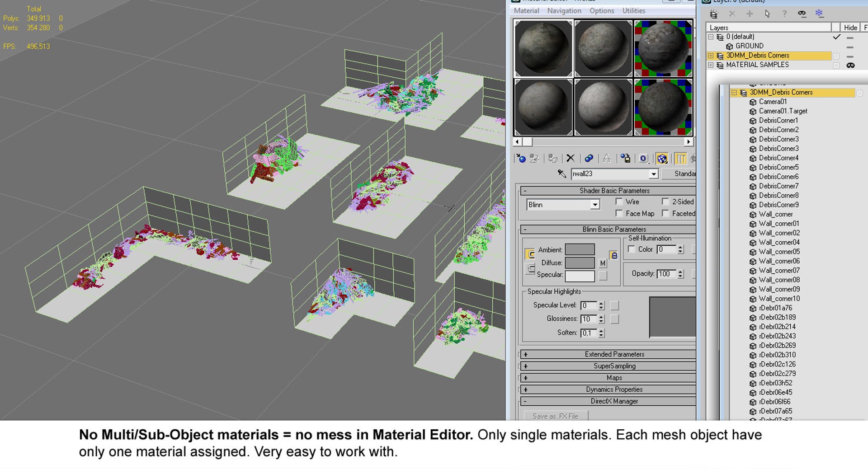Enable the Face Map checkbox
The height and width of the screenshot is (469, 868).
click(x=619, y=213)
